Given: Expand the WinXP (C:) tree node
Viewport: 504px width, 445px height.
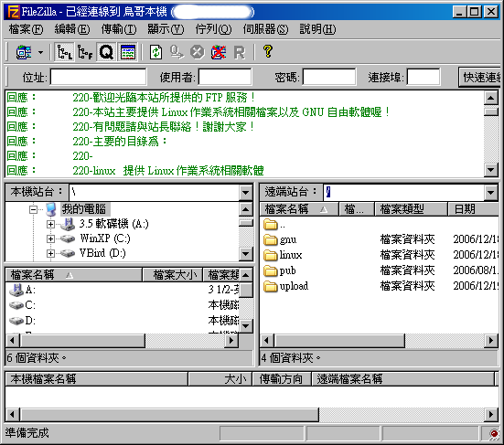Looking at the screenshot, I should point(50,238).
